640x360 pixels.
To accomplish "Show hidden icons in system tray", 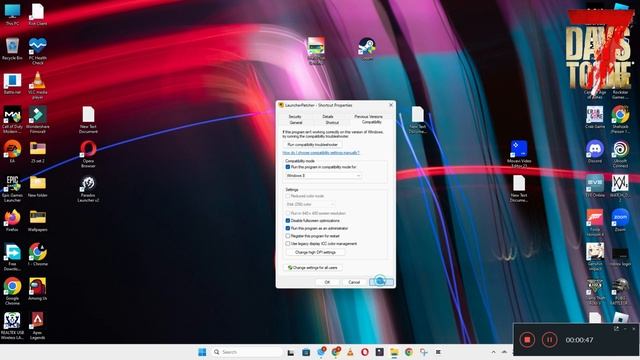I will click(x=493, y=352).
